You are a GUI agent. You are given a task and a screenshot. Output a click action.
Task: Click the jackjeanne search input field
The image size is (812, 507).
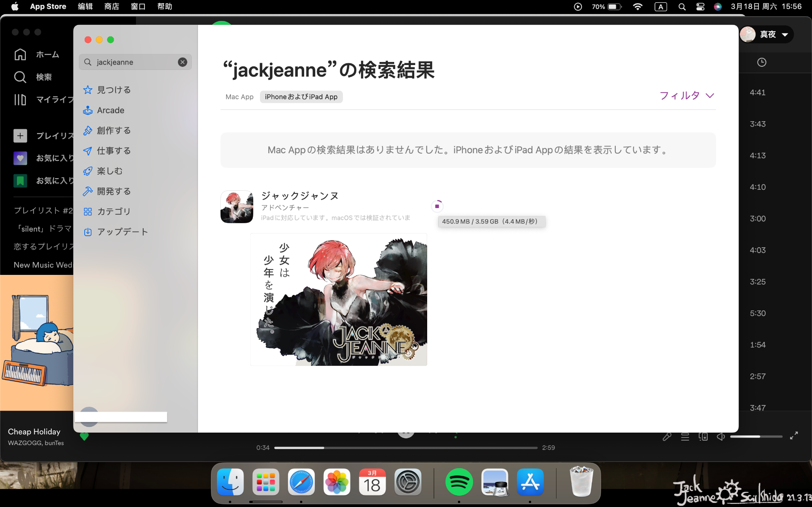pos(135,62)
